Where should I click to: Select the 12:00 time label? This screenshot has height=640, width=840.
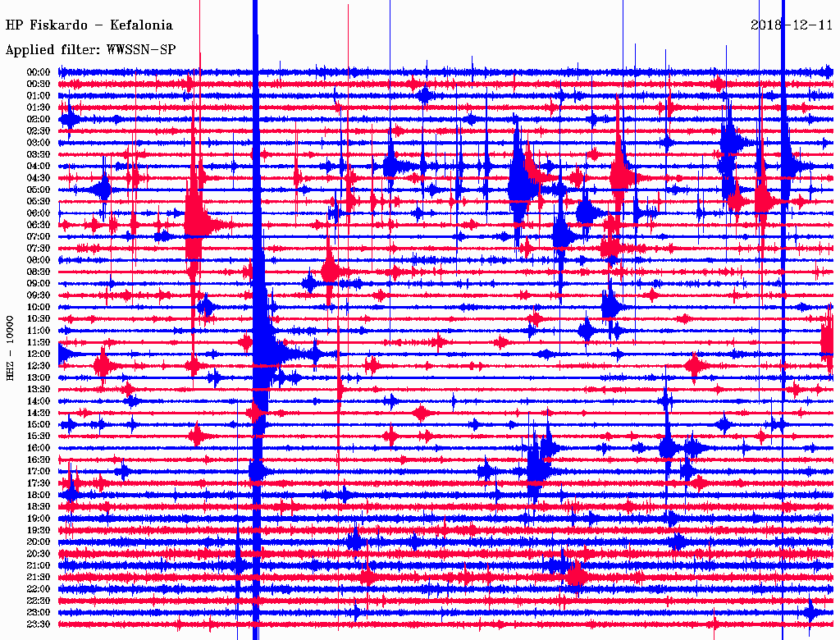tap(39, 354)
